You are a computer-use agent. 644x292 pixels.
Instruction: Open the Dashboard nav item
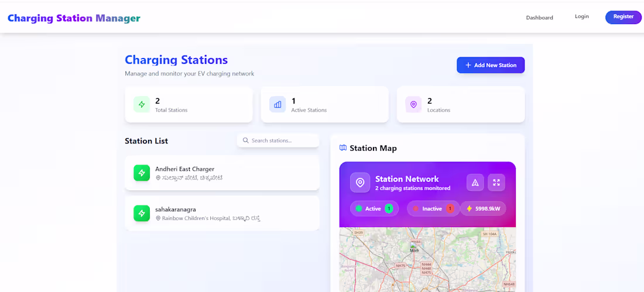tap(539, 18)
